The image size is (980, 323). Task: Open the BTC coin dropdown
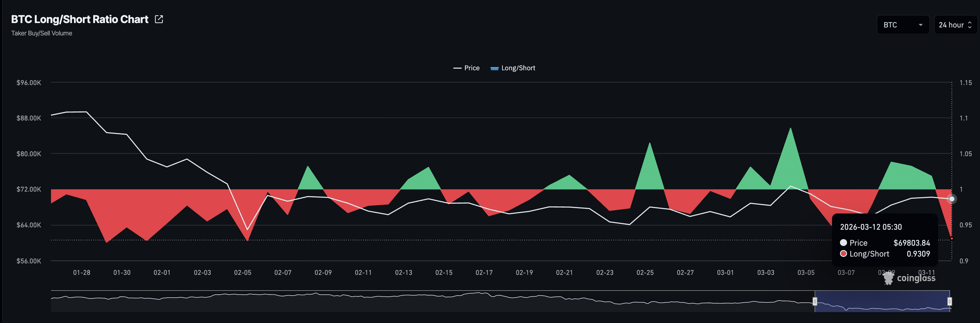click(902, 25)
